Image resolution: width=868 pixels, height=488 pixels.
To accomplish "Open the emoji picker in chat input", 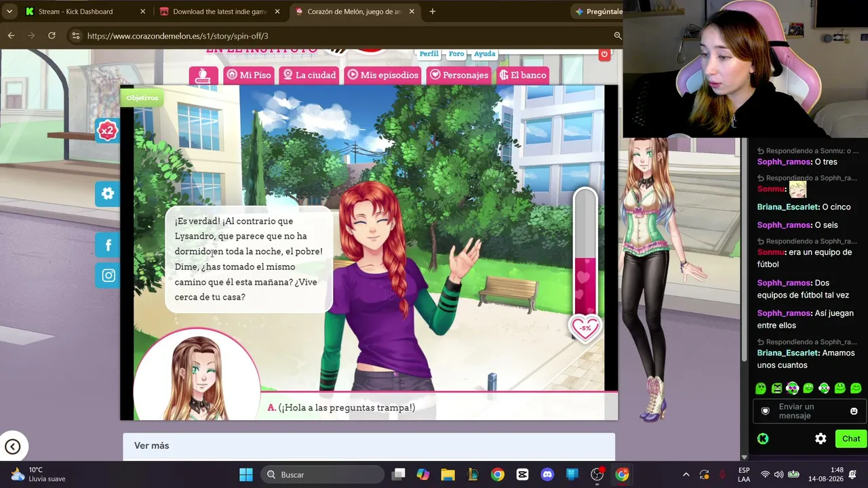I will click(x=854, y=411).
